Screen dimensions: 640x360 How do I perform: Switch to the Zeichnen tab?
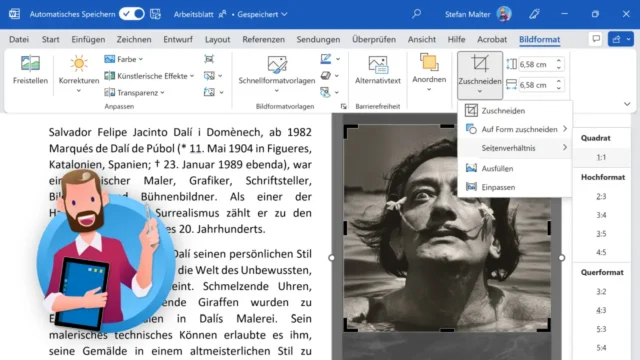(134, 40)
